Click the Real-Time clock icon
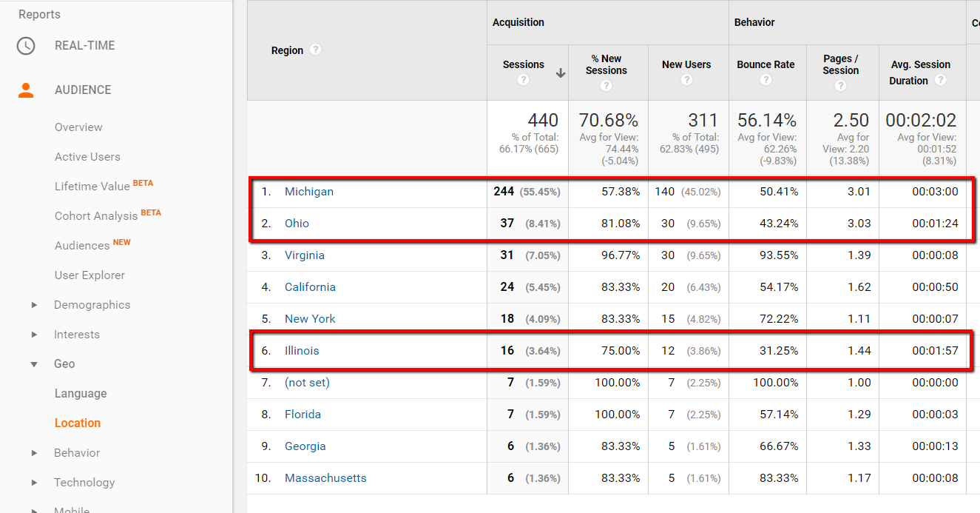980x513 pixels. point(26,46)
